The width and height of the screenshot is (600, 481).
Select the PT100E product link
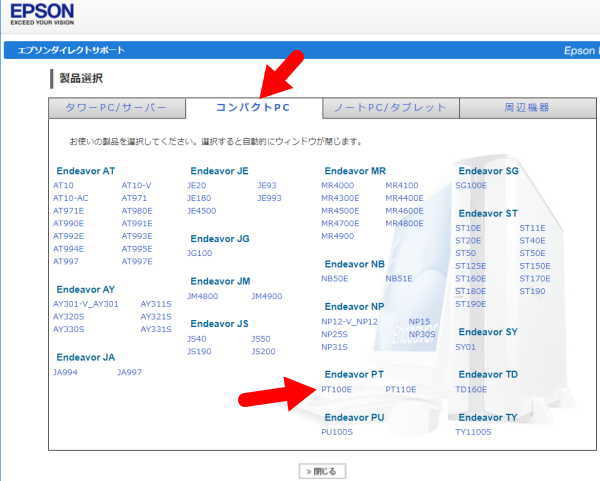[336, 389]
